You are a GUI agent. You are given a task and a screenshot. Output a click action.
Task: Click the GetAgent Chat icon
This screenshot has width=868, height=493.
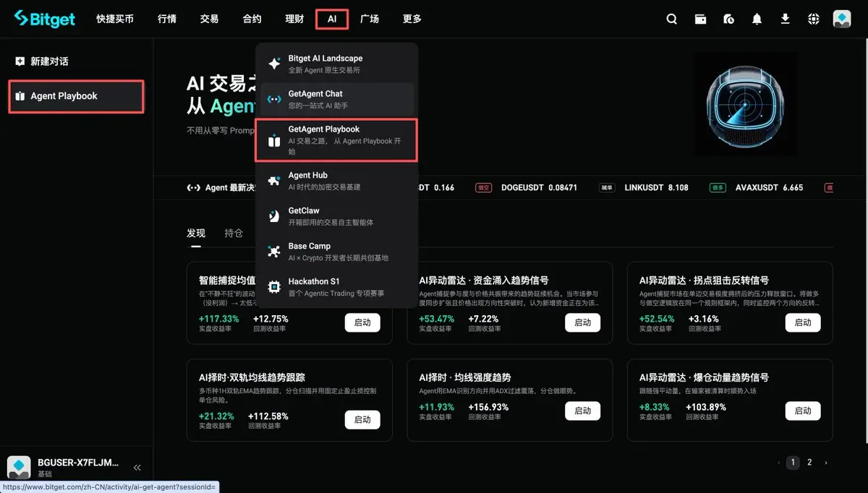point(274,99)
